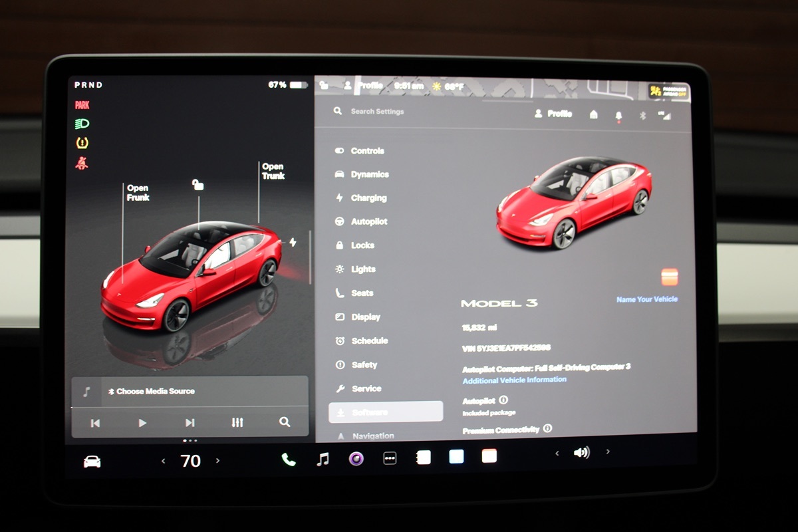Image resolution: width=798 pixels, height=532 pixels.
Task: Mute the volume speaker icon
Action: coord(582,453)
